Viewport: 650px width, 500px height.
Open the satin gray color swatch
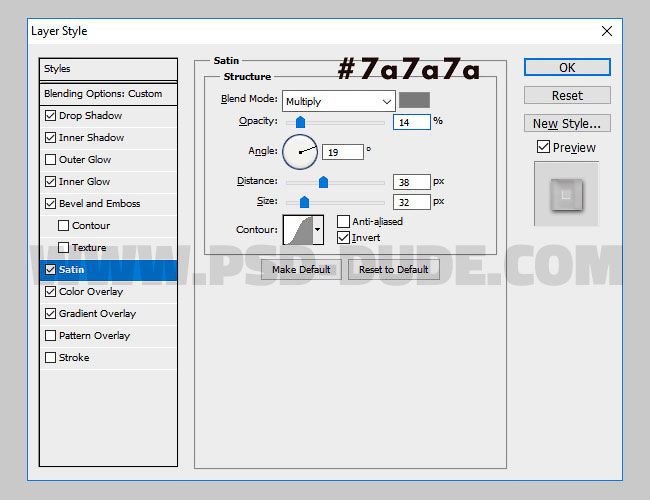(x=414, y=100)
